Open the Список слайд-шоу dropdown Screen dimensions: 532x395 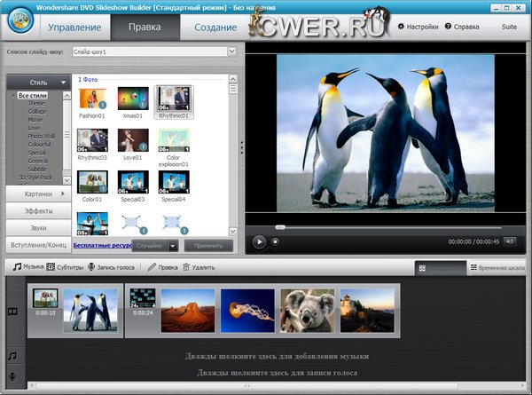coord(232,52)
